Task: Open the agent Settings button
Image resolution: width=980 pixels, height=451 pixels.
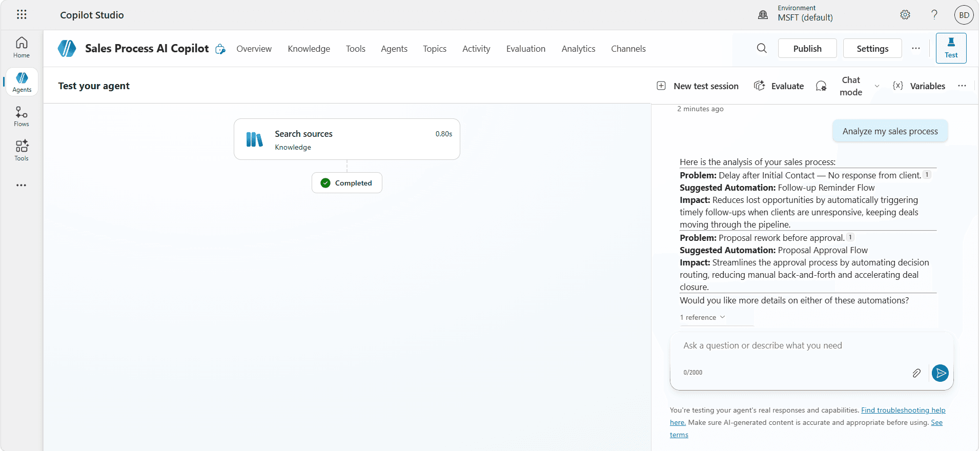Action: click(872, 48)
